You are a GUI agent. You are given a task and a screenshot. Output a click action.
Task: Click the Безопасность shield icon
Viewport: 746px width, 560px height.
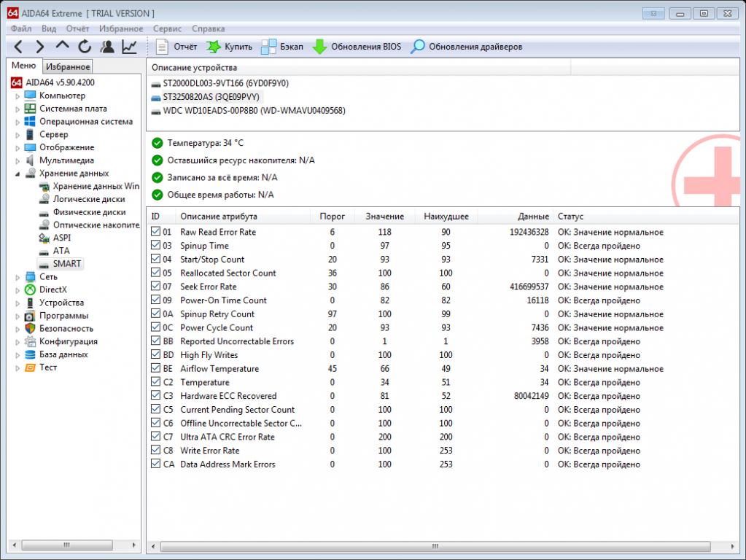(x=30, y=328)
